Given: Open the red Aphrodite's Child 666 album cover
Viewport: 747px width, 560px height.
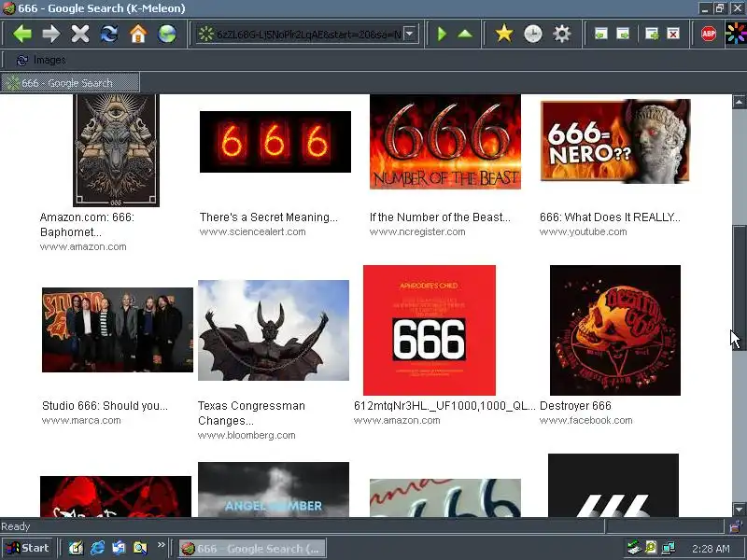Looking at the screenshot, I should pos(430,330).
